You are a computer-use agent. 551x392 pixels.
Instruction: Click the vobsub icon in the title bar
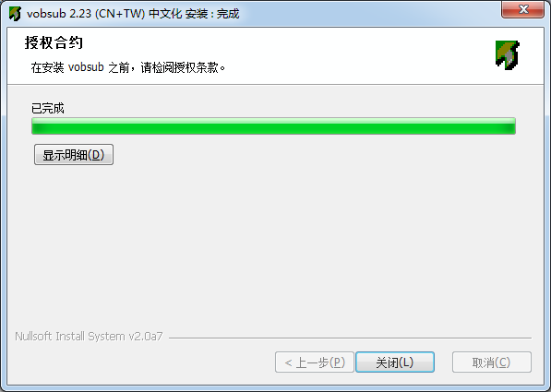tap(15, 14)
